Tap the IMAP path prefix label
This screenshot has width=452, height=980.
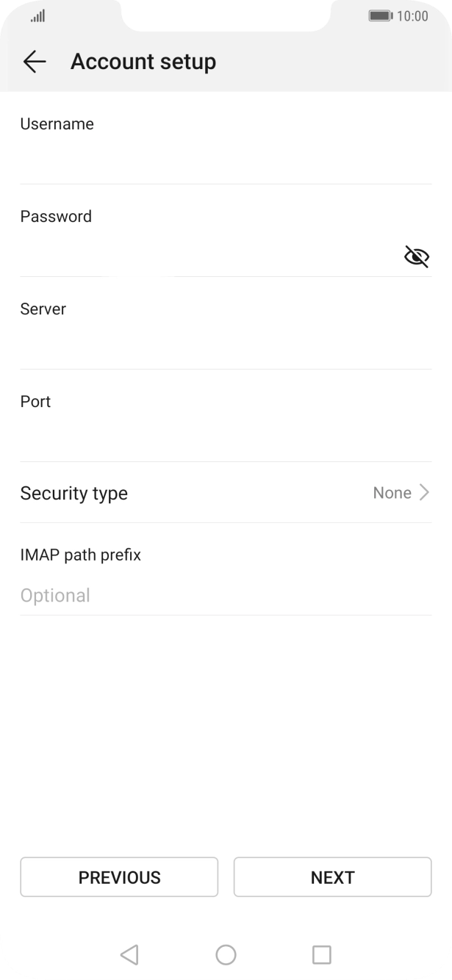[x=81, y=555]
